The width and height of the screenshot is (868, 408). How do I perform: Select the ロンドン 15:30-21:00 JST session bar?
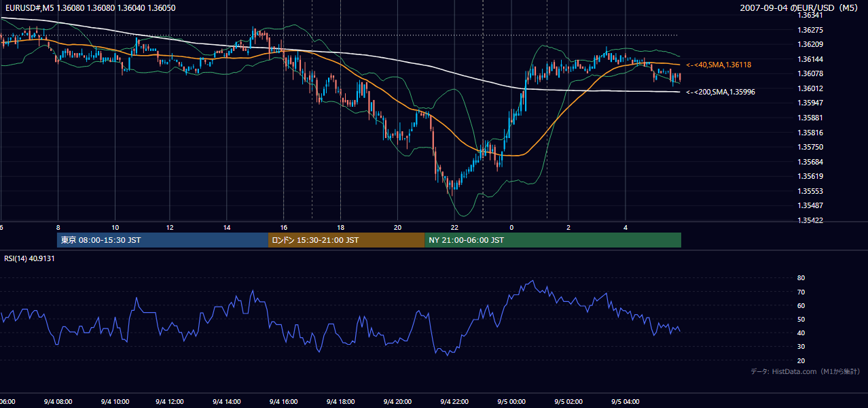(x=346, y=240)
